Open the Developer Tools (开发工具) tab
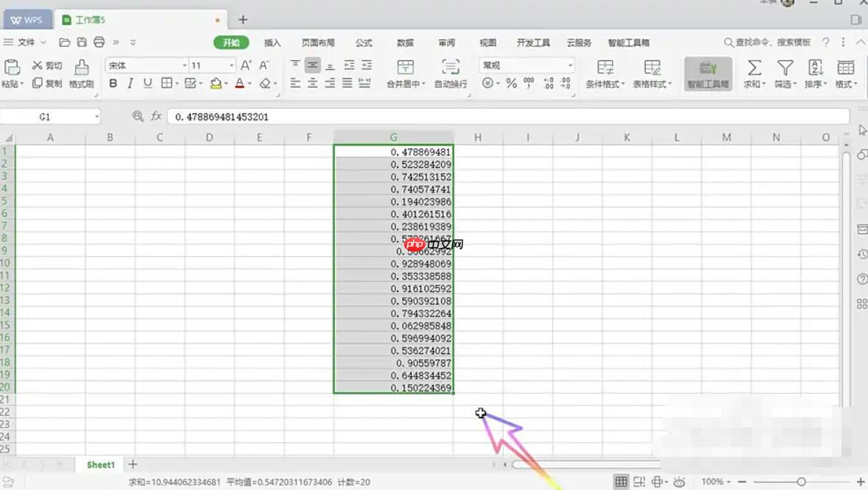 [x=533, y=43]
